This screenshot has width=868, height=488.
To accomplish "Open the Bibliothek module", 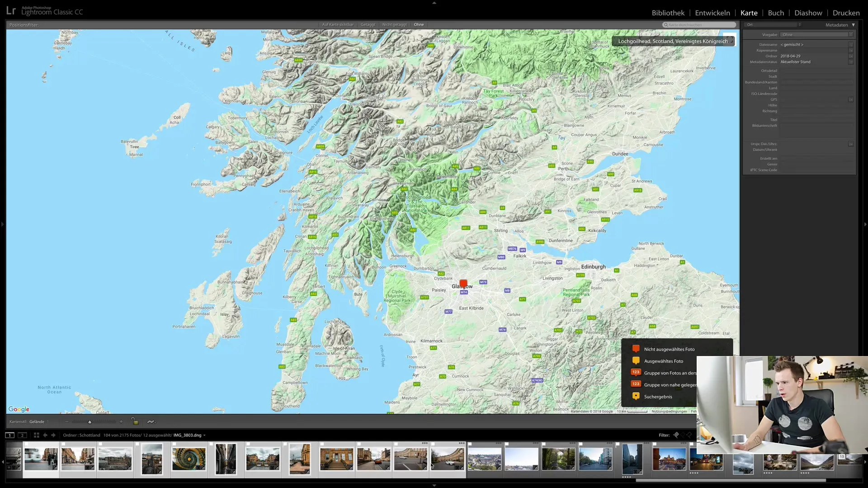I will [x=668, y=13].
